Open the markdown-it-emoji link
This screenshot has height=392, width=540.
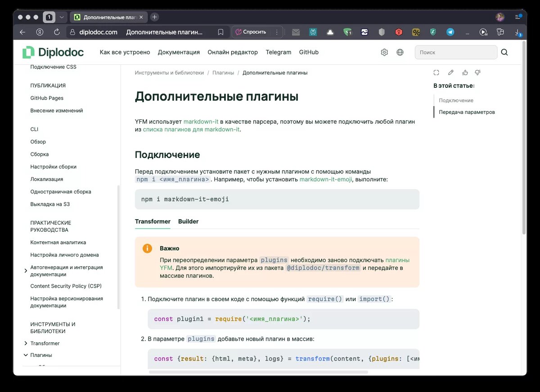pyautogui.click(x=326, y=179)
